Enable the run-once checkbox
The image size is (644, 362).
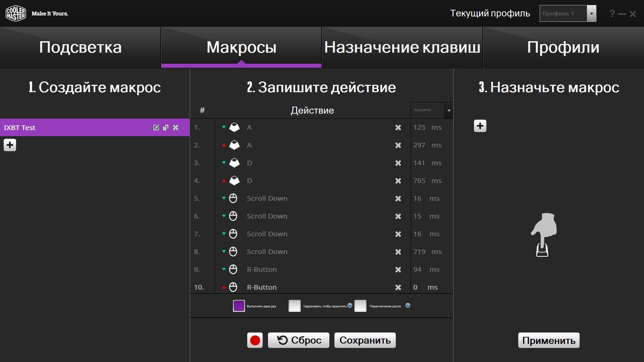[239, 306]
